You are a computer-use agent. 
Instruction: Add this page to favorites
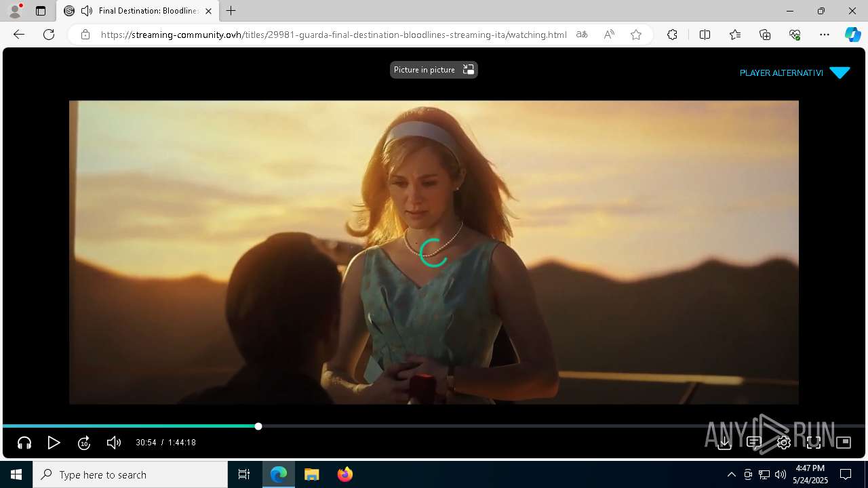(636, 35)
